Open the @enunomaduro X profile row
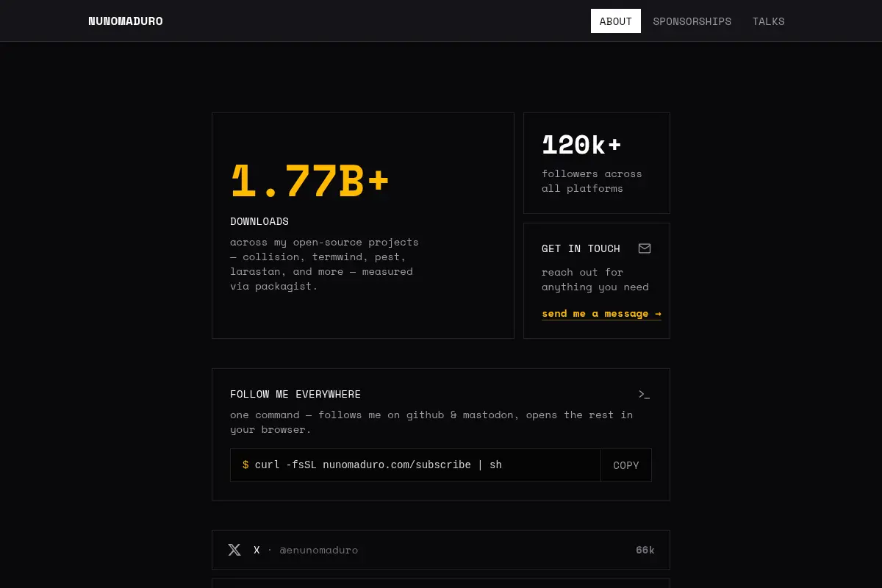This screenshot has height=588, width=882. click(441, 550)
